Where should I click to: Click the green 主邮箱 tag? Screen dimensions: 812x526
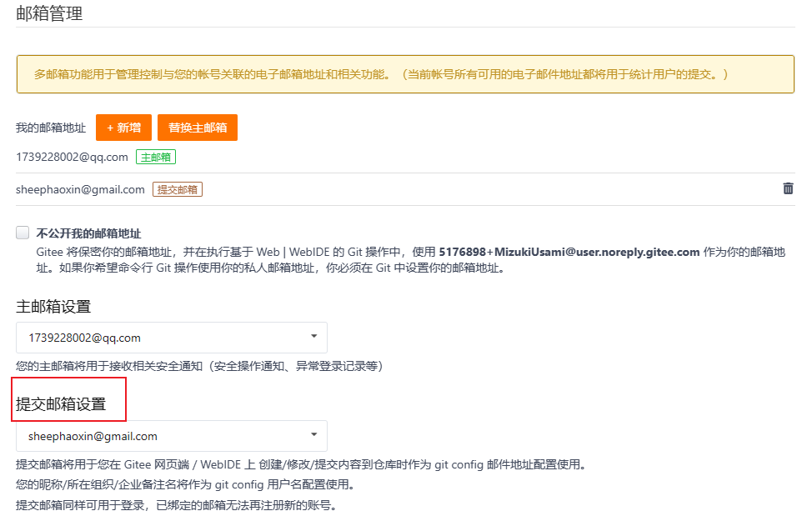(156, 157)
